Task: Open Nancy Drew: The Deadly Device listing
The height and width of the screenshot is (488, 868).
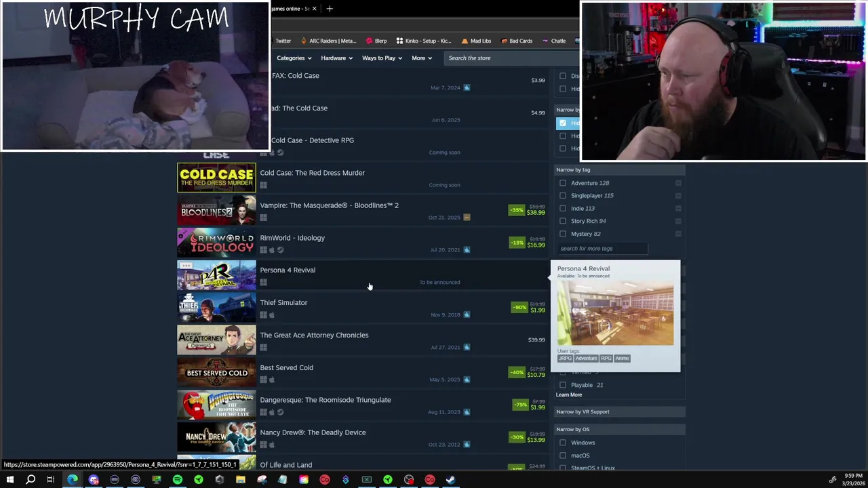Action: click(x=361, y=438)
